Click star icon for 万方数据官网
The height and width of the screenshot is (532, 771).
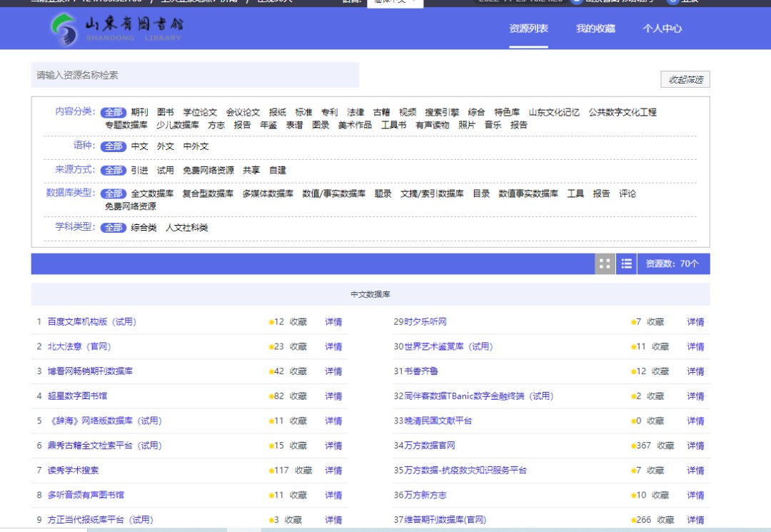633,446
